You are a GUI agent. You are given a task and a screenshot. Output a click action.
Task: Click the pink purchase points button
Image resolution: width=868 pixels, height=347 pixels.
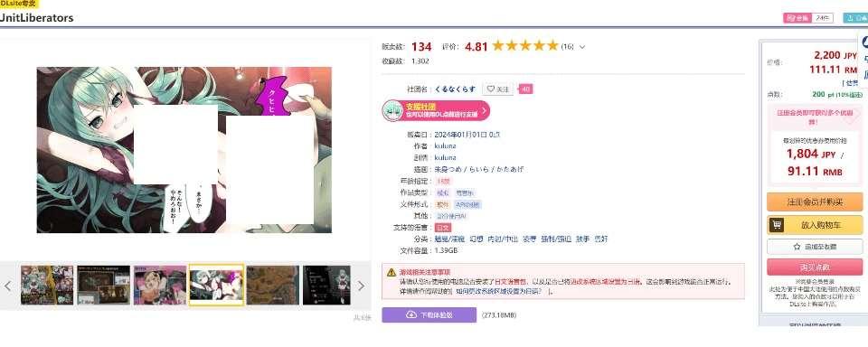coord(815,267)
